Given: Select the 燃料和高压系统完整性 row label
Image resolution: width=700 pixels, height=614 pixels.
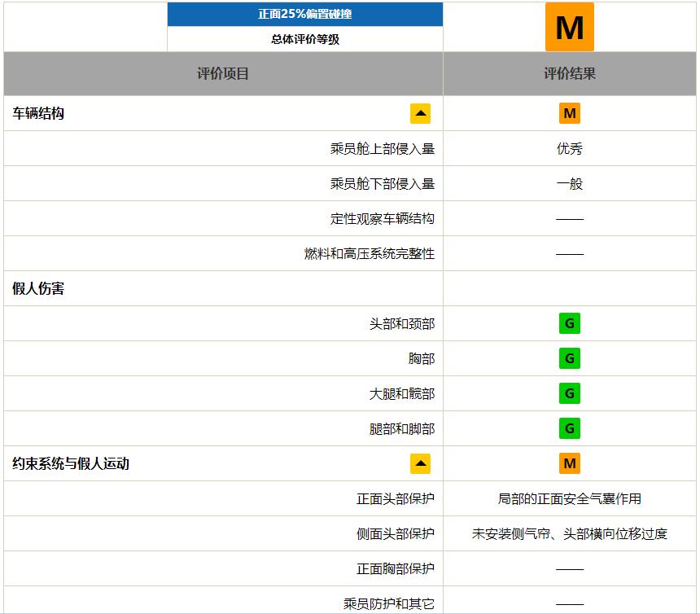Looking at the screenshot, I should [x=370, y=253].
